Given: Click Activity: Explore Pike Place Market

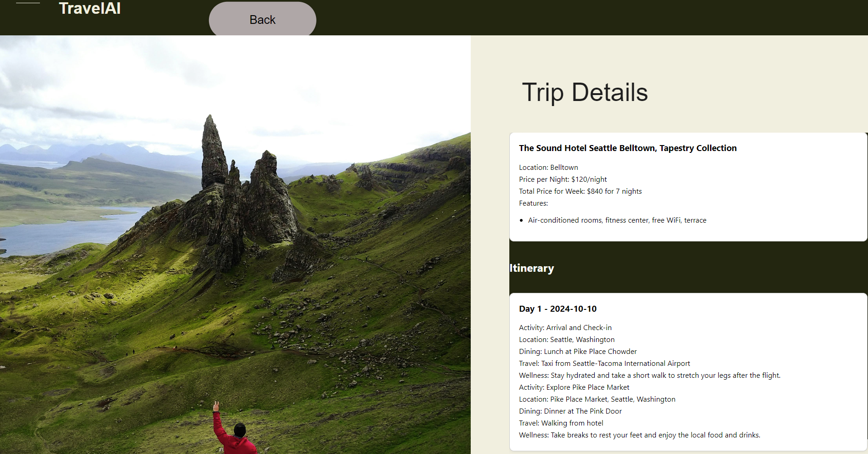Looking at the screenshot, I should pyautogui.click(x=574, y=387).
